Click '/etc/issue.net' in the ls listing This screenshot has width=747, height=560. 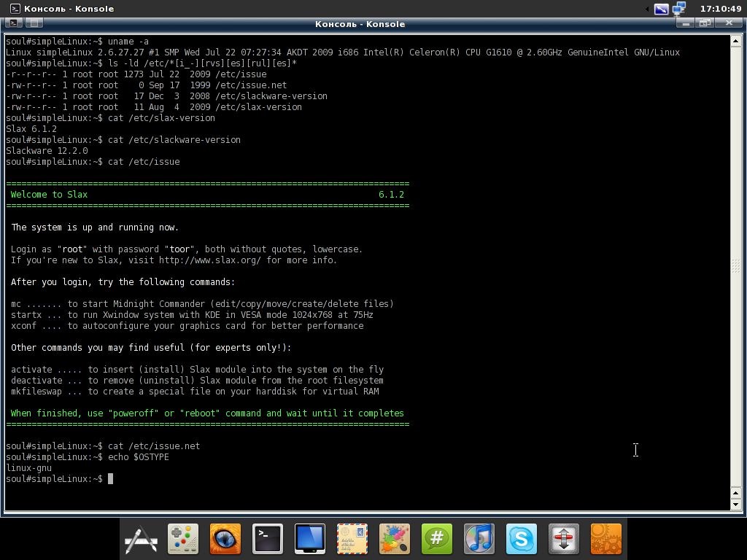251,85
